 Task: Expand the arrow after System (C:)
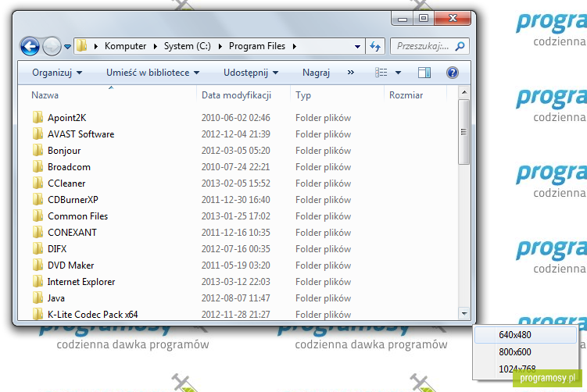pyautogui.click(x=220, y=46)
